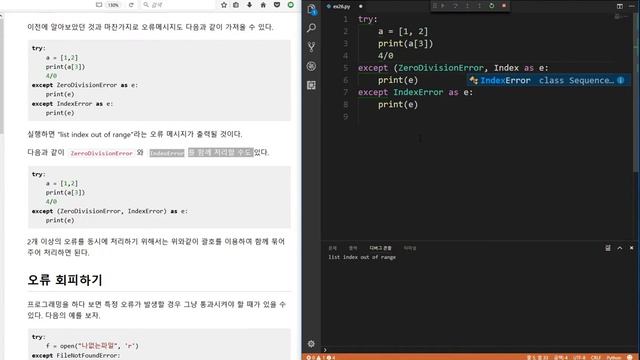Switch to the Output panel tab
Screen dimensions: 640x360
coord(353,248)
